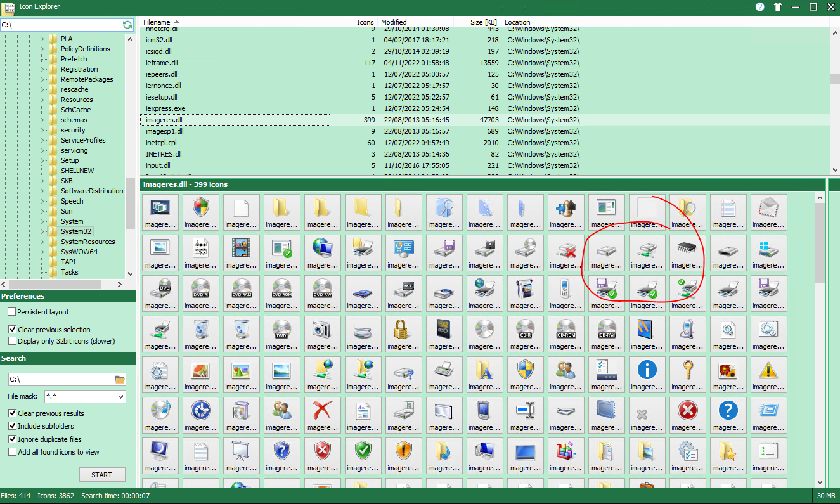Expand the SoftwareDistribution folder node

coord(42,191)
